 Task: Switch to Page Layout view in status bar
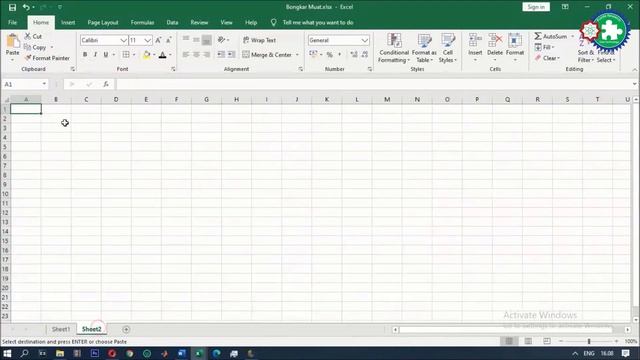pyautogui.click(x=528, y=341)
